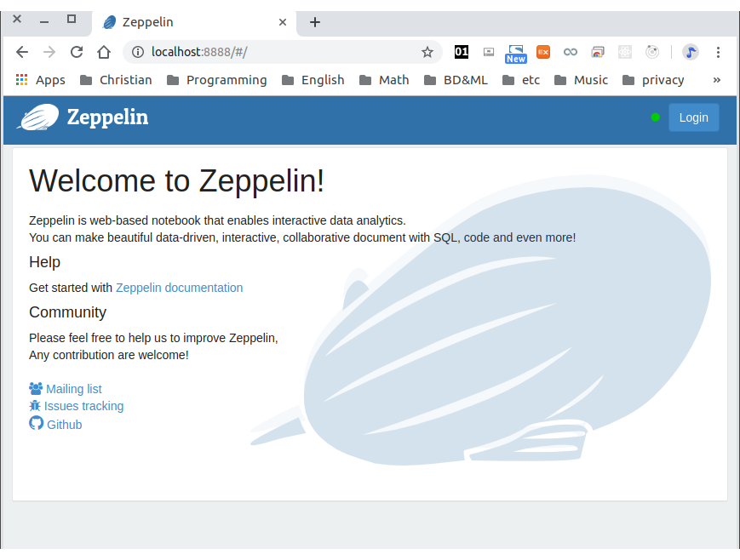
Task: Open the etc bookmarks folder
Action: (x=521, y=80)
